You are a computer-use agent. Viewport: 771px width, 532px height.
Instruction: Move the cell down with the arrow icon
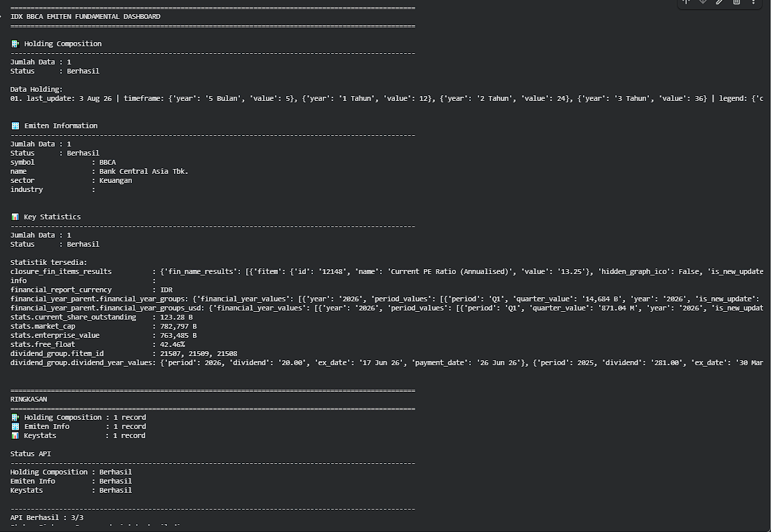click(703, 2)
